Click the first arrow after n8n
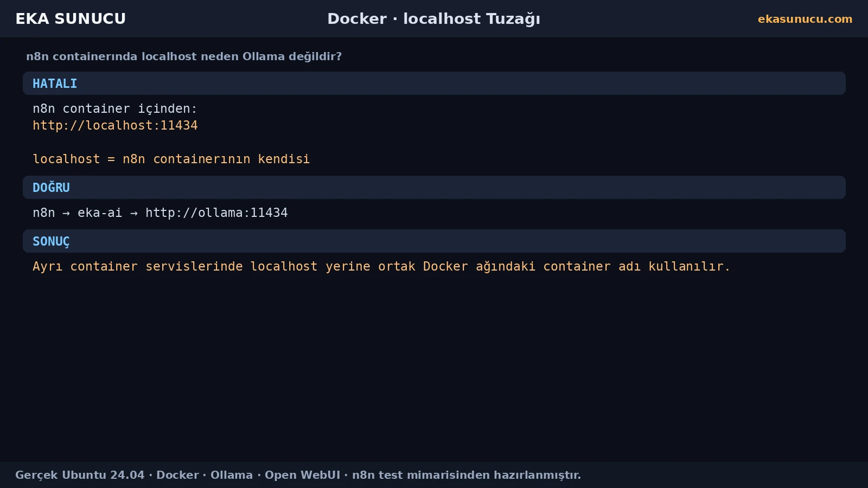Screen dimensions: 868x488 point(66,213)
